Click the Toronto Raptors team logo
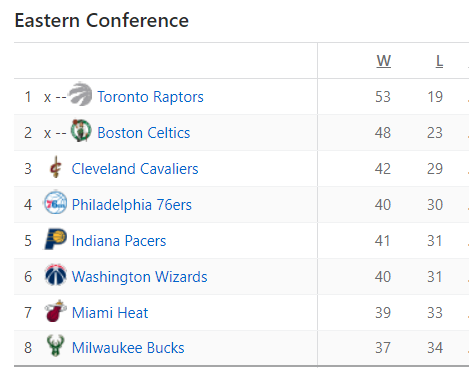Viewport: 469px width, 368px height. point(80,94)
